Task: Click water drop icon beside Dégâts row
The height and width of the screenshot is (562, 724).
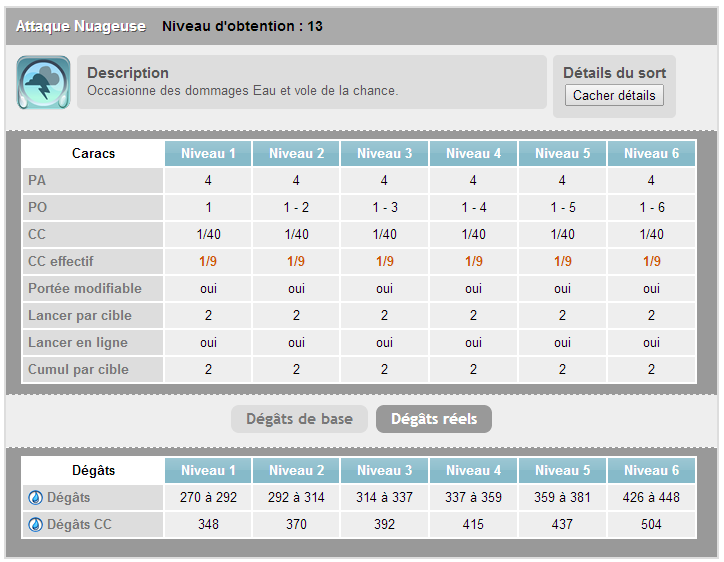Action: [36, 498]
